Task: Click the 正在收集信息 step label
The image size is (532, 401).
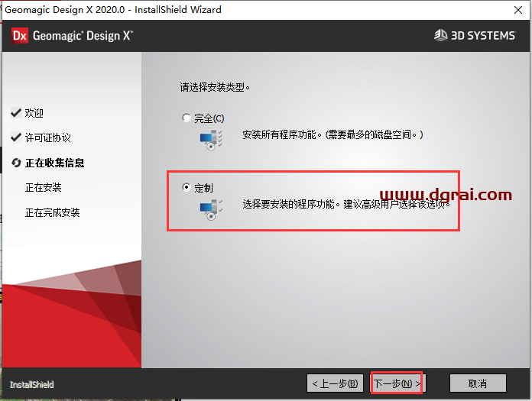Action: (x=54, y=163)
